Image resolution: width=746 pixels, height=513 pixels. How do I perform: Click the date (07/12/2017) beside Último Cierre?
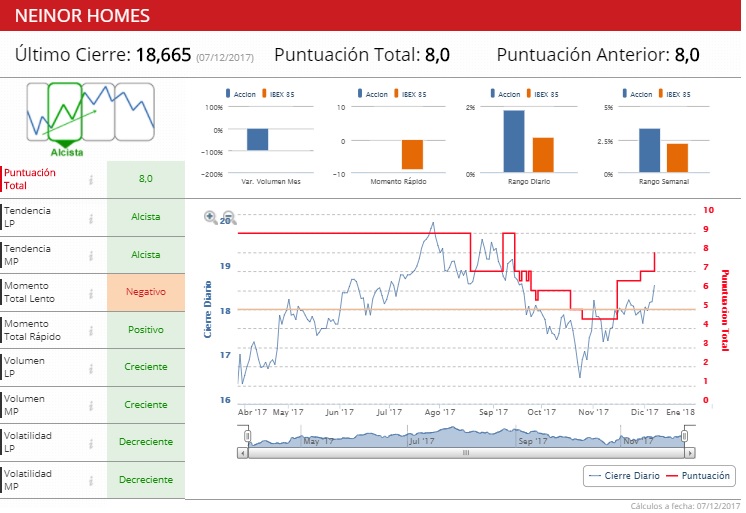[x=225, y=58]
